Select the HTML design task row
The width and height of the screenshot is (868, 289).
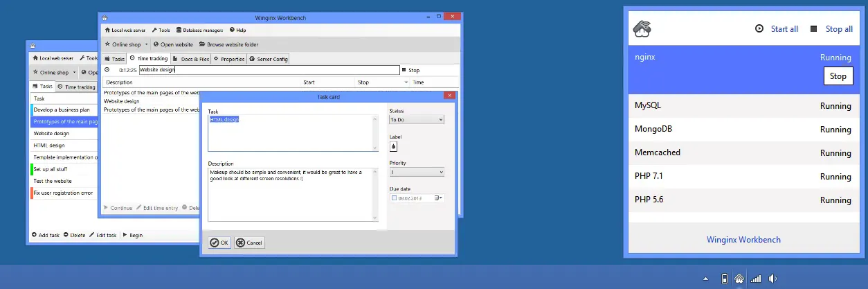[x=64, y=145]
